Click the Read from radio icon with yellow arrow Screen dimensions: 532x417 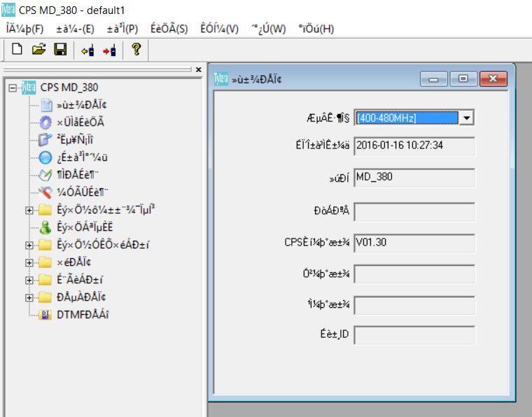pos(87,50)
